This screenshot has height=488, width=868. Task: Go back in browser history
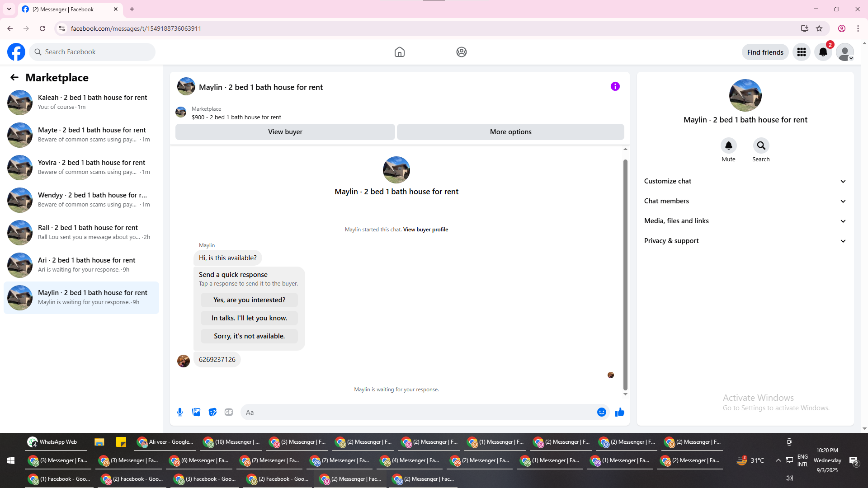10,28
